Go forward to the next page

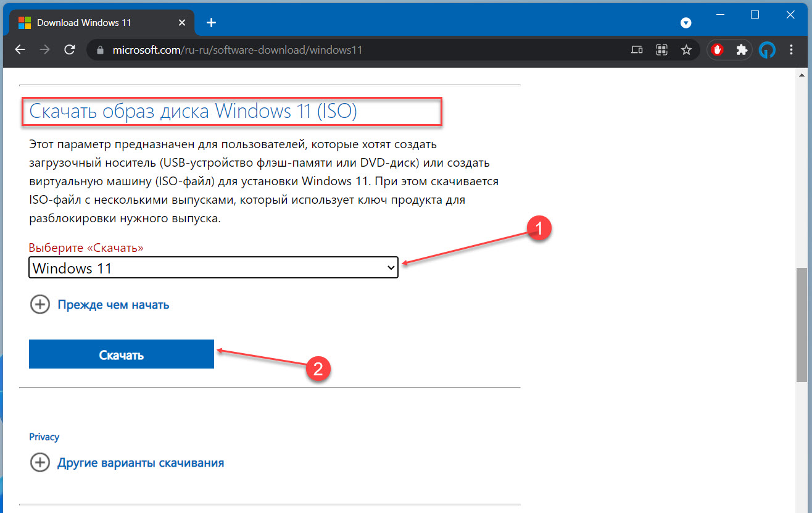[44, 50]
